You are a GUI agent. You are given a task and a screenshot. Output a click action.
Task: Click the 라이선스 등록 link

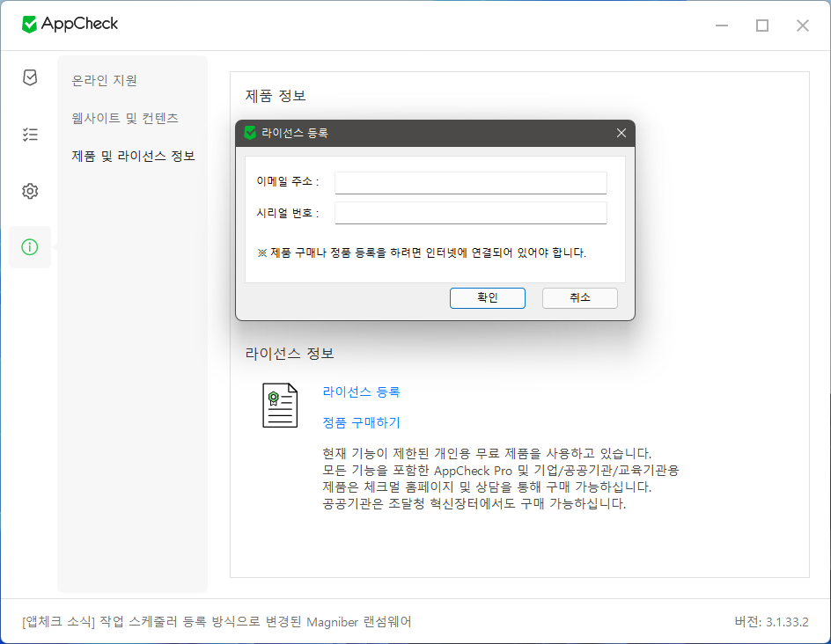click(x=361, y=392)
